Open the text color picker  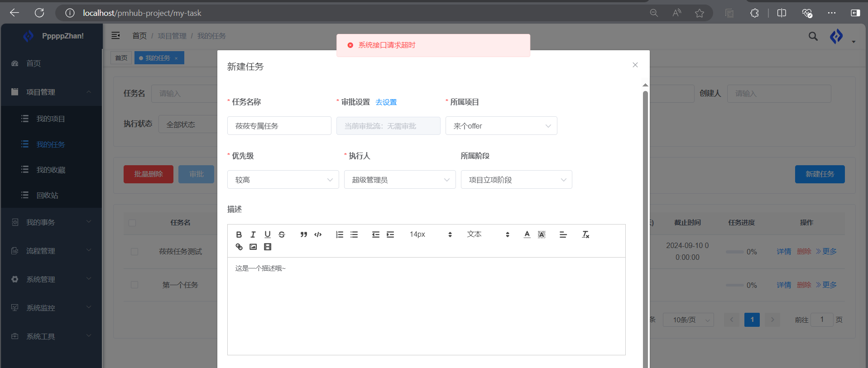coord(527,234)
